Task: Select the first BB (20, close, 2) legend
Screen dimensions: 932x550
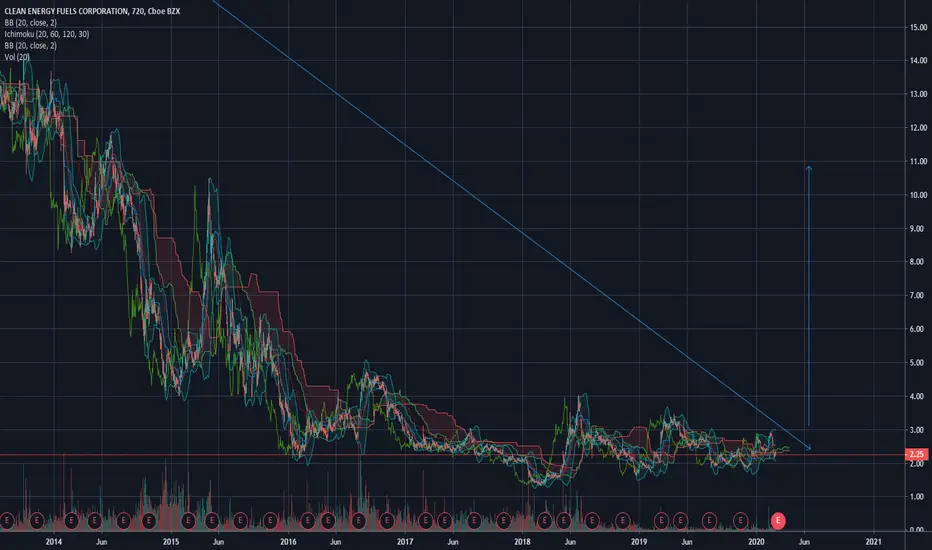Action: pos(30,23)
